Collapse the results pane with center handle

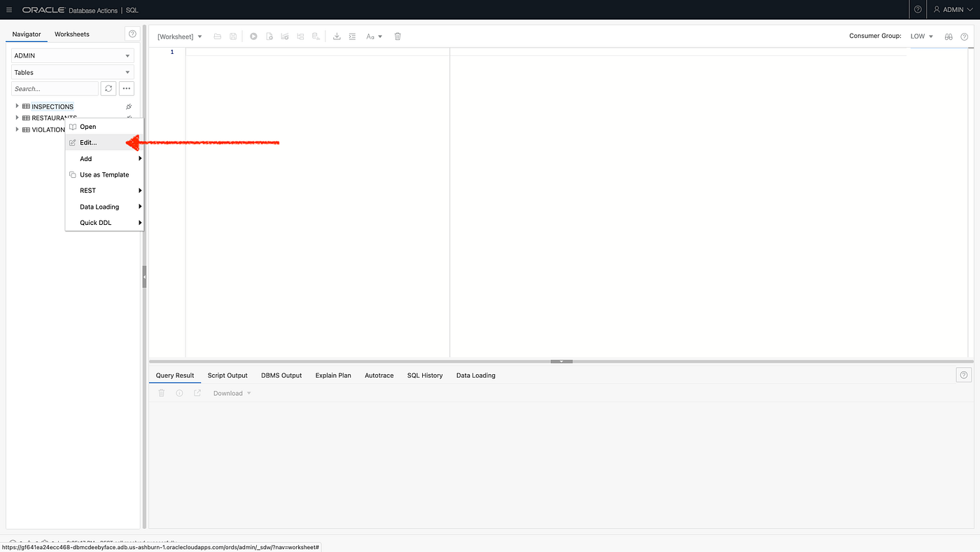[x=561, y=361]
